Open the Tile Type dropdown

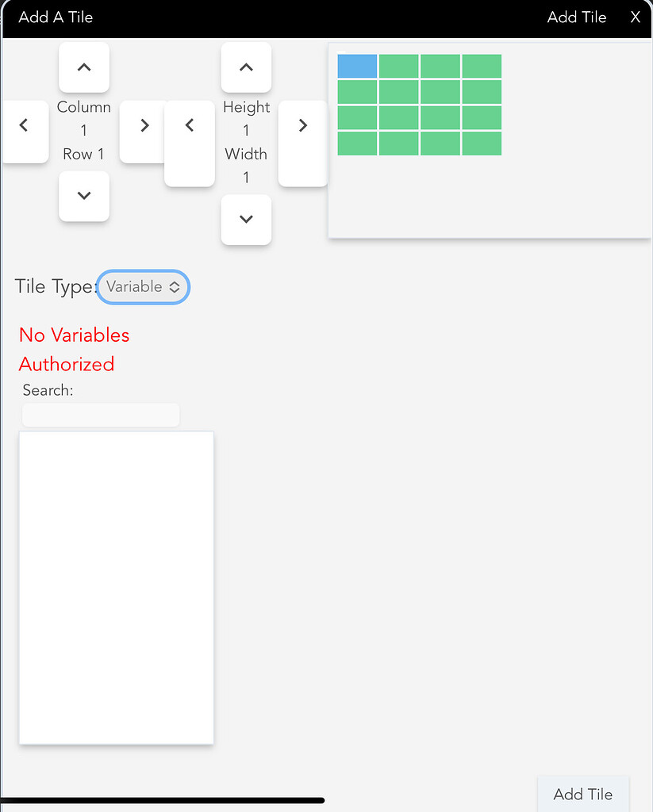click(x=143, y=287)
